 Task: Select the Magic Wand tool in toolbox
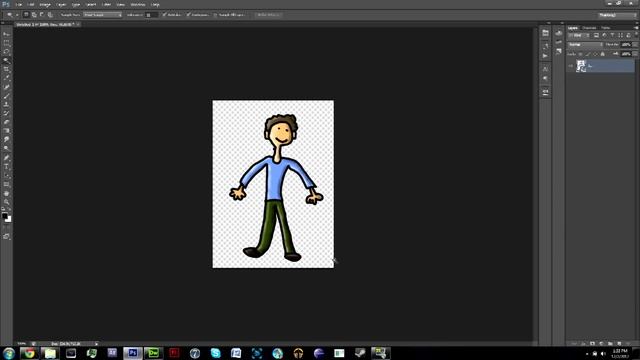coord(6,60)
